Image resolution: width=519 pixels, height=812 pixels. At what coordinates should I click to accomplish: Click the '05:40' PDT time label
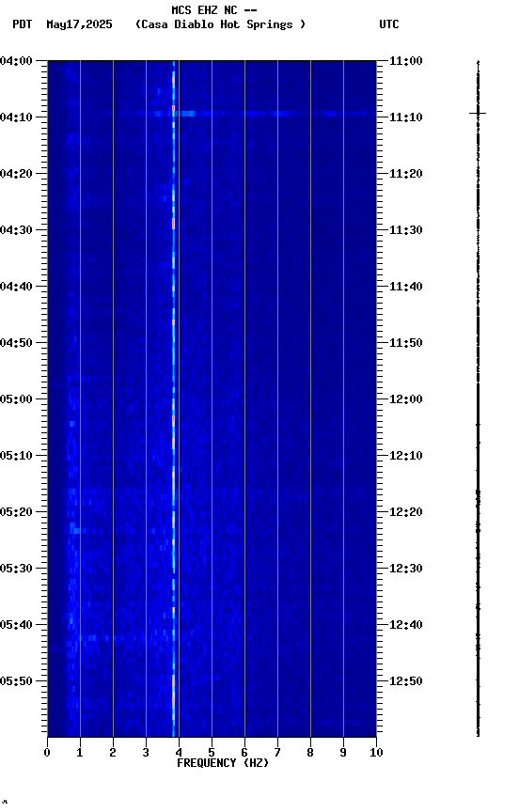point(16,626)
